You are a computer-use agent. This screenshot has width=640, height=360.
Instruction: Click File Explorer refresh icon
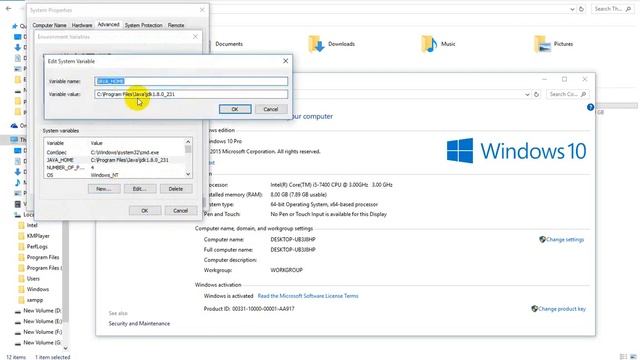click(x=582, y=9)
